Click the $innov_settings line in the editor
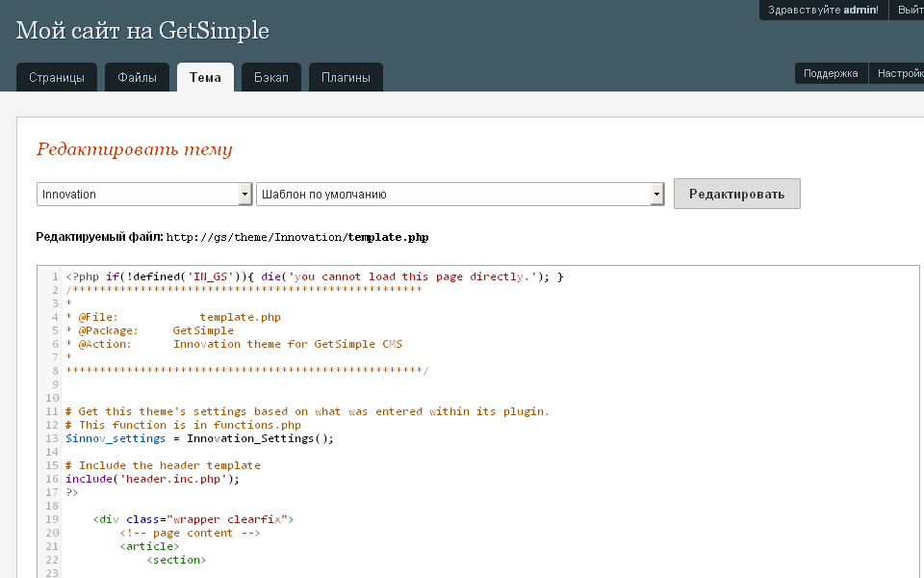This screenshot has height=578, width=924. 199,438
